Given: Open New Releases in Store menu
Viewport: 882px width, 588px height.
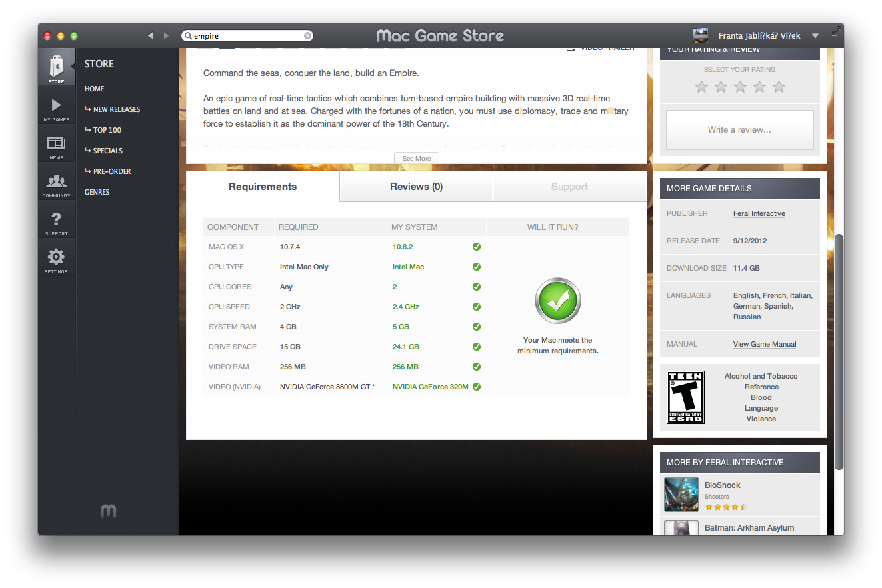Looking at the screenshot, I should point(116,109).
